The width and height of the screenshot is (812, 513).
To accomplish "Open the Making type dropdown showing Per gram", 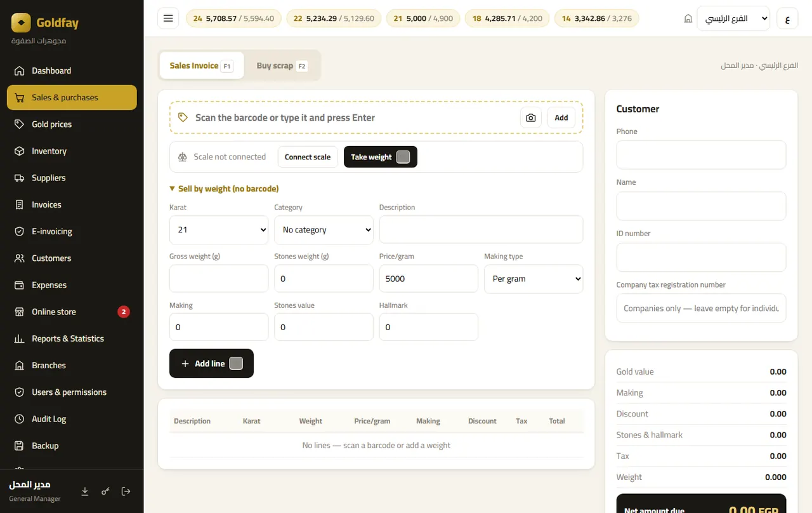I will tap(534, 279).
